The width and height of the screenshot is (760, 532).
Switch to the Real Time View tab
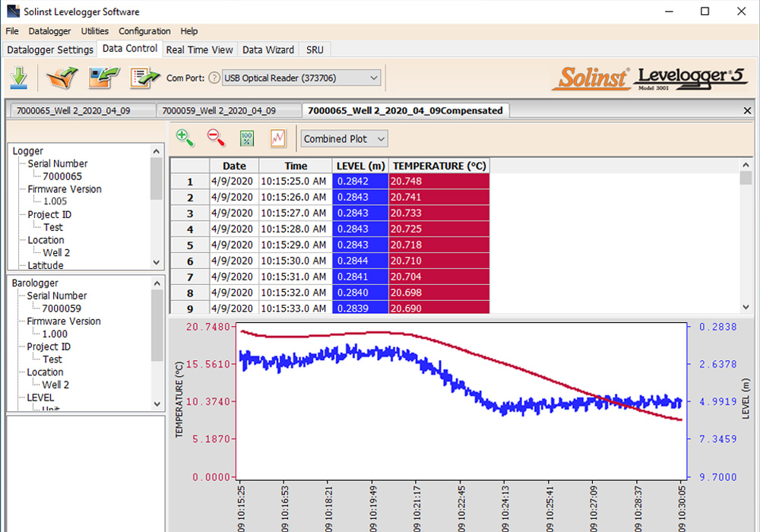[199, 49]
